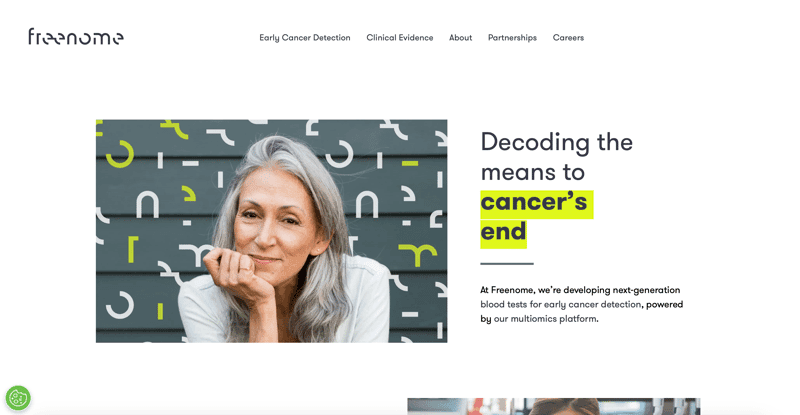Viewport: 800px width, 415px height.
Task: Click the highlighted end word
Action: (x=503, y=234)
